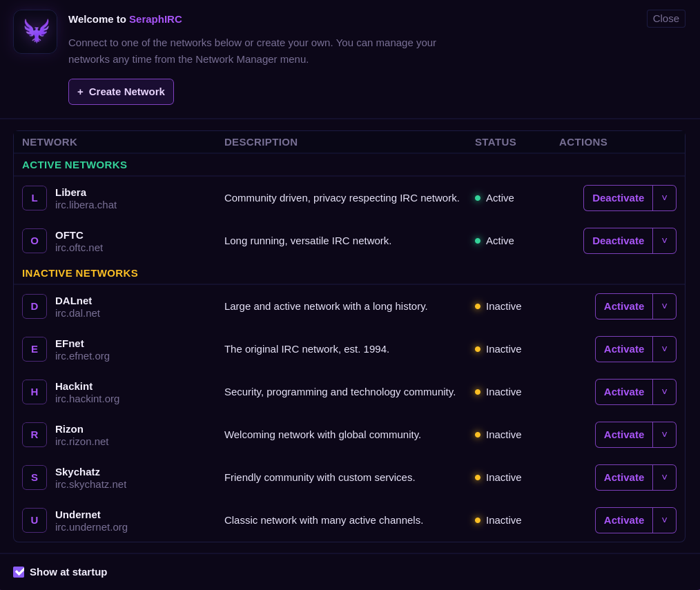Click OFTC's Active status indicator

(x=494, y=241)
